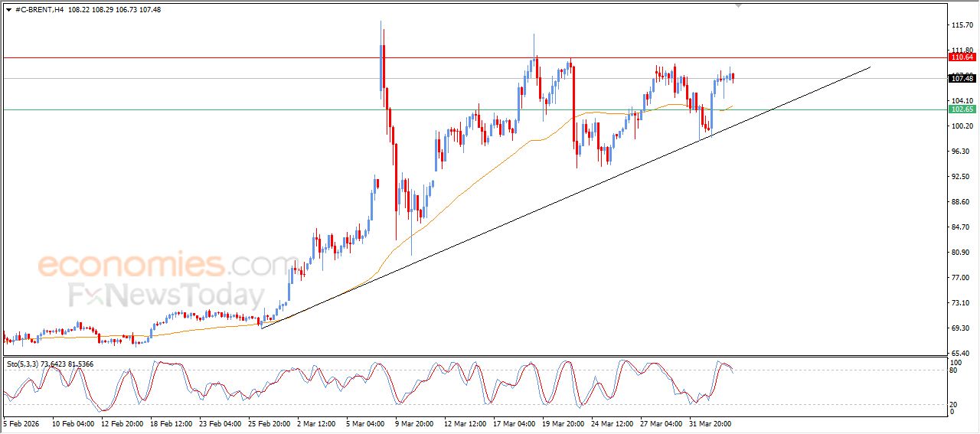Screen dimensions: 980x434
Task: Select the red 110.64 resistance price tag
Action: (961, 57)
